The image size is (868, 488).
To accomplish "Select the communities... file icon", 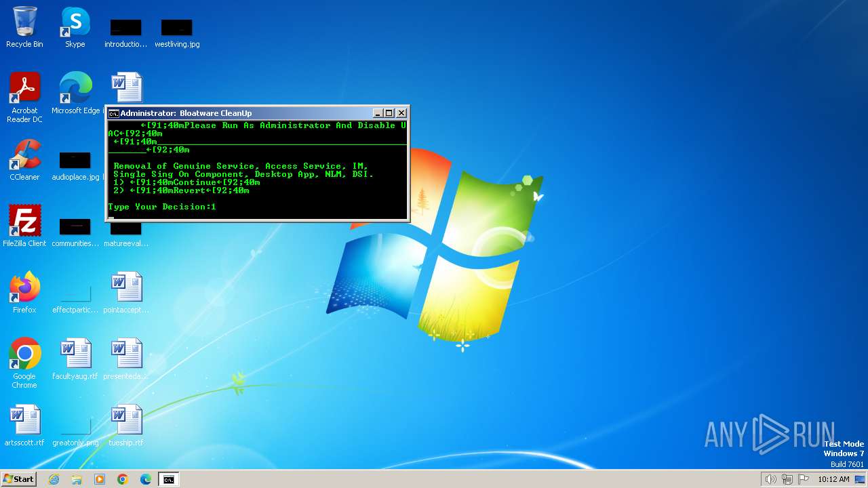I will pyautogui.click(x=75, y=232).
